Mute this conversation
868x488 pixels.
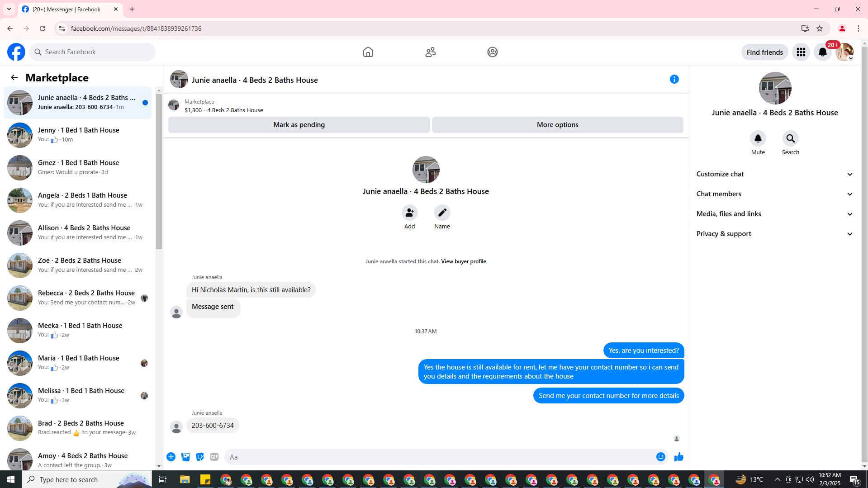tap(758, 138)
